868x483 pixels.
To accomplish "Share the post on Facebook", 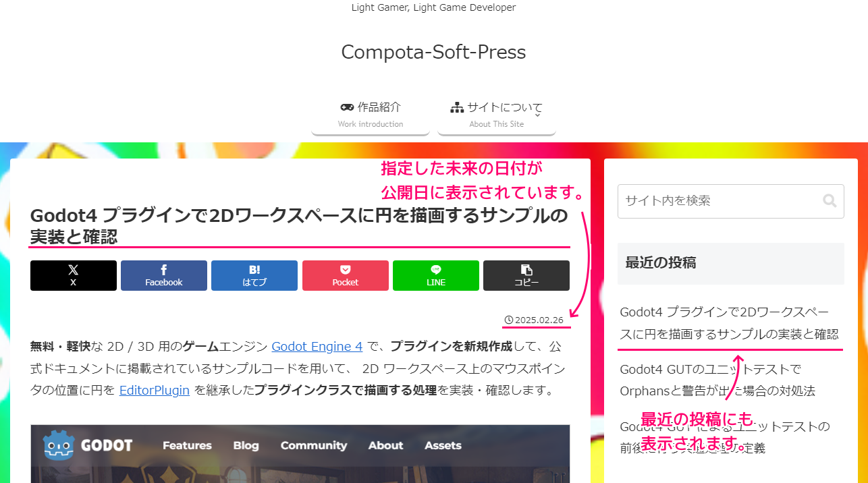I will pos(164,275).
